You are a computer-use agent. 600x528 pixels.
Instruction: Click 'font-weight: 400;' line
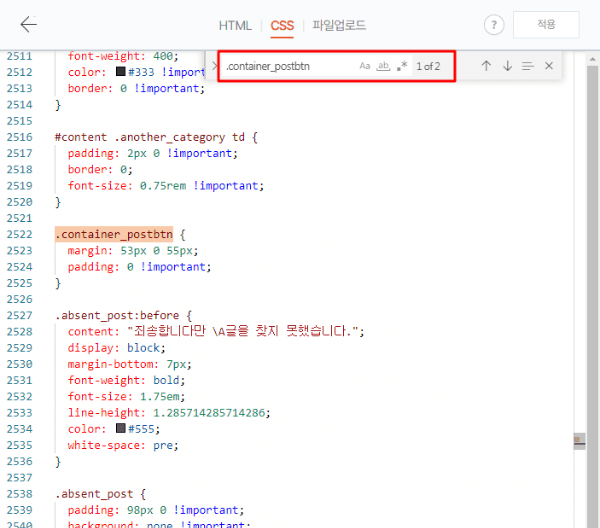[x=123, y=56]
